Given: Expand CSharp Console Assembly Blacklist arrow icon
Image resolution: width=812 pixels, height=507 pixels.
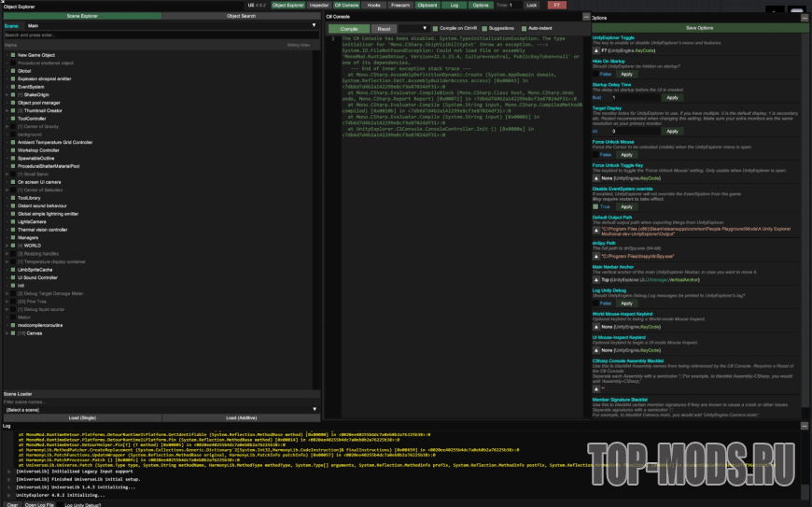Looking at the screenshot, I should 596,389.
